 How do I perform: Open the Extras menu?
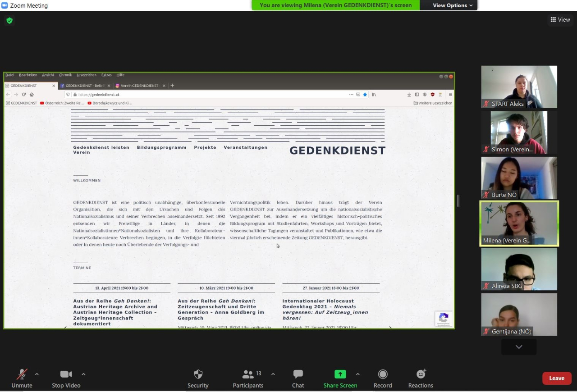point(106,75)
